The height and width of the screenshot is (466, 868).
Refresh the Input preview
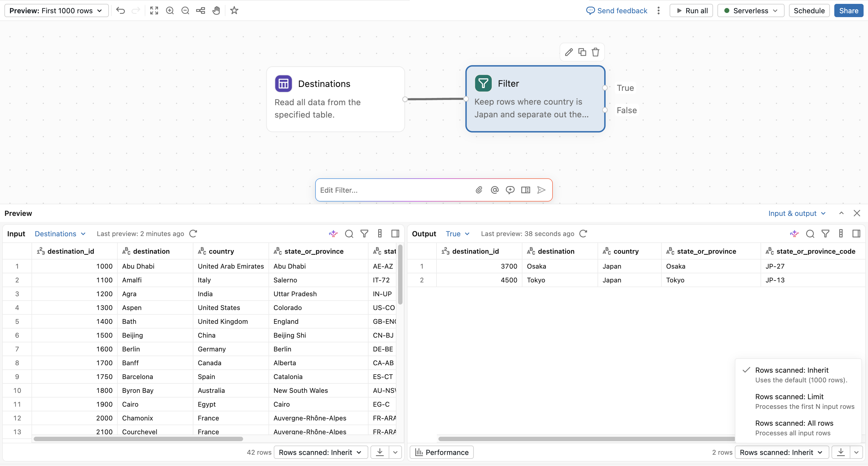[193, 234]
